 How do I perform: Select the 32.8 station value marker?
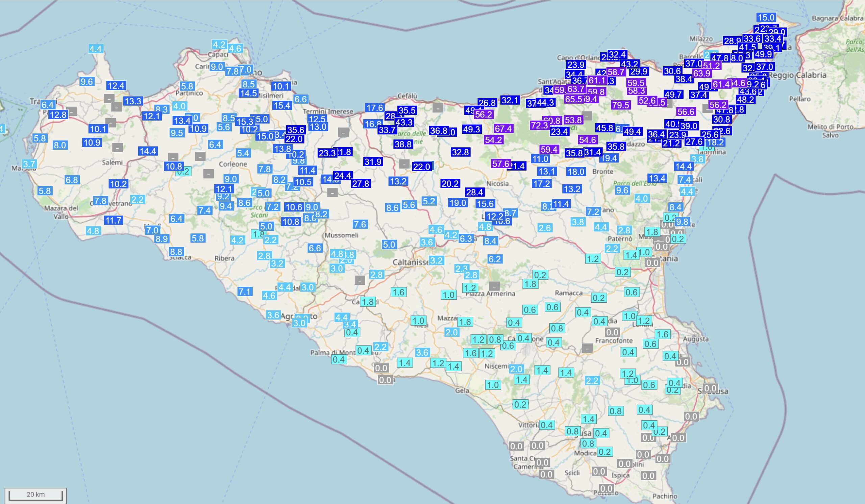460,152
